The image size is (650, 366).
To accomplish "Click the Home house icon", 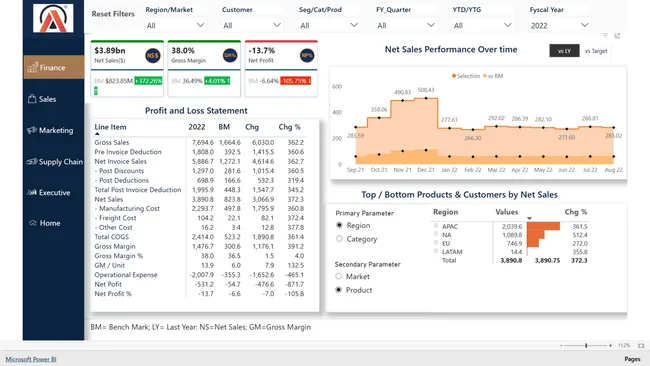I will click(x=33, y=223).
